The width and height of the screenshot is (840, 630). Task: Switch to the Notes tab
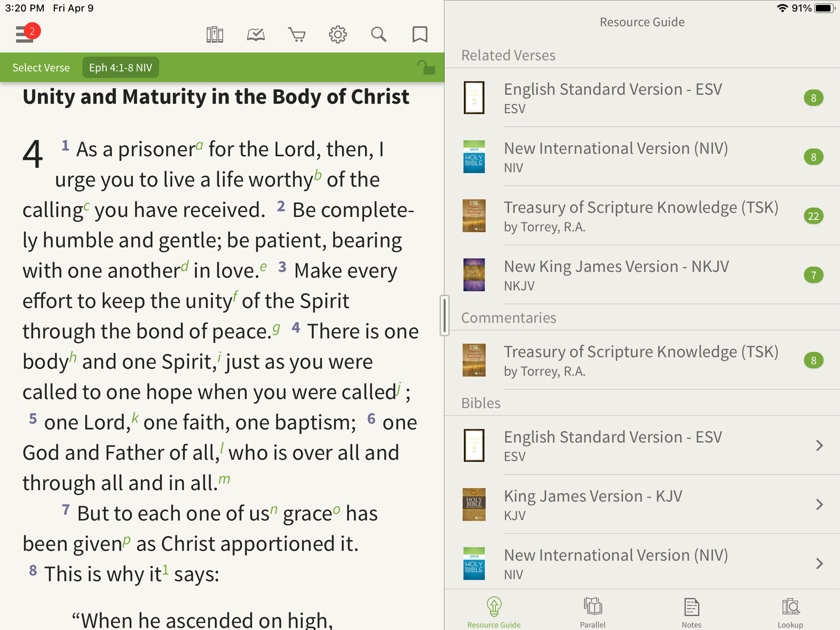coord(692,612)
